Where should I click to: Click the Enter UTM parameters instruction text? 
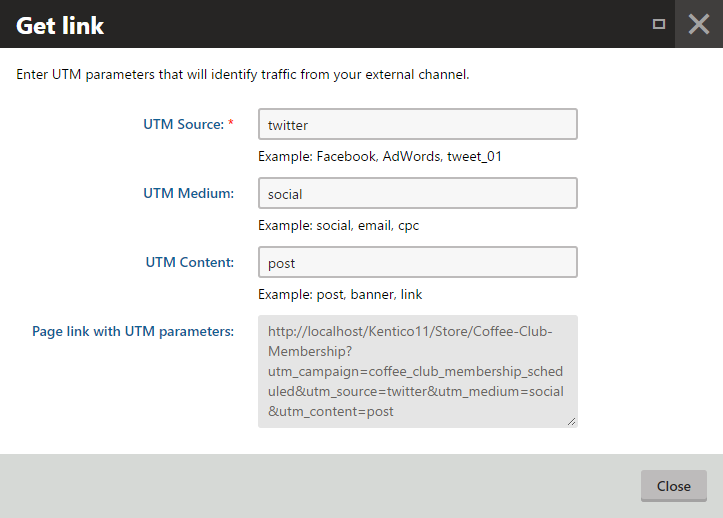click(243, 74)
